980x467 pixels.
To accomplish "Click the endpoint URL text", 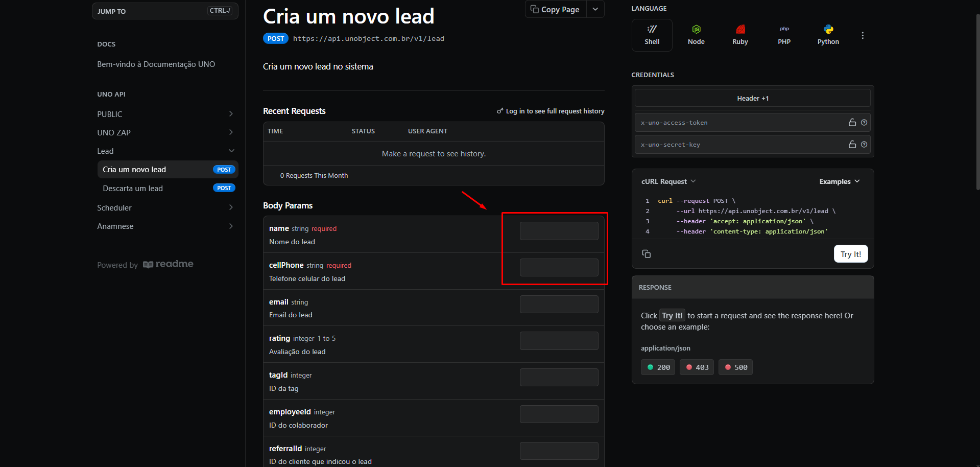I will click(x=369, y=38).
